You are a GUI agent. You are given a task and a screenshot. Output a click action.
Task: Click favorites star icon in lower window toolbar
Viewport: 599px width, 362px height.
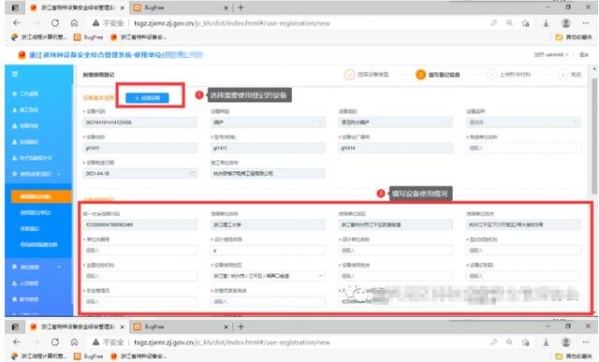click(x=526, y=342)
